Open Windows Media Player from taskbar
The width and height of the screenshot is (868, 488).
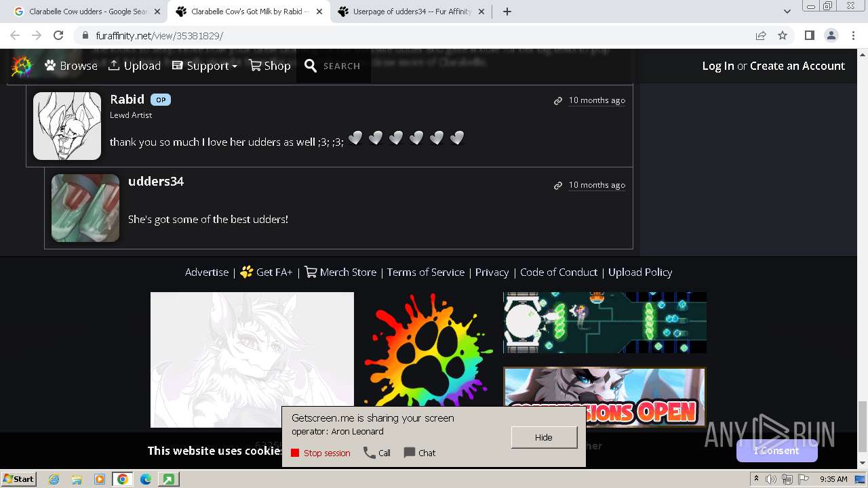[x=100, y=479]
